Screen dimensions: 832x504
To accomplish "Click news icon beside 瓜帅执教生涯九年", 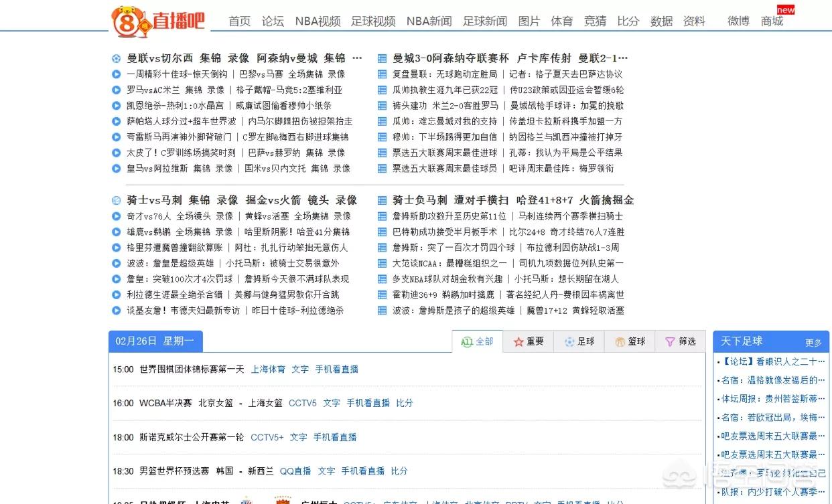I will tap(383, 90).
